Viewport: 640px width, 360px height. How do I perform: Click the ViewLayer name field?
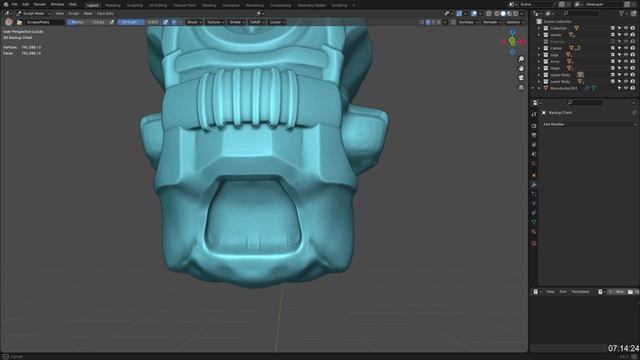(x=603, y=4)
